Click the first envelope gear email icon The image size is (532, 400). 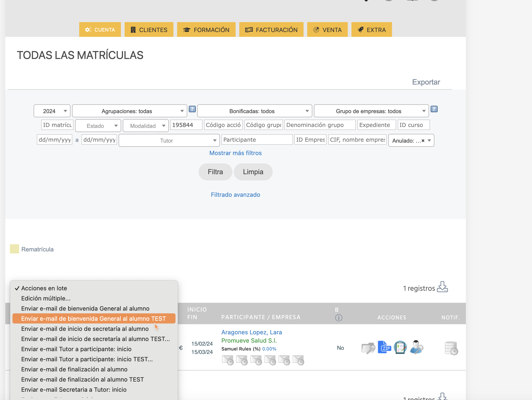[x=228, y=360]
